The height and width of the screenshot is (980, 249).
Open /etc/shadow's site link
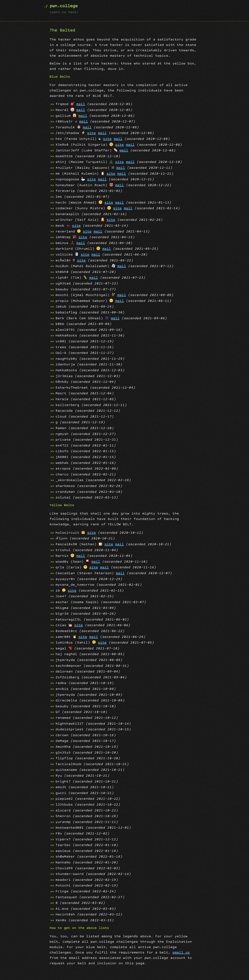point(91,133)
